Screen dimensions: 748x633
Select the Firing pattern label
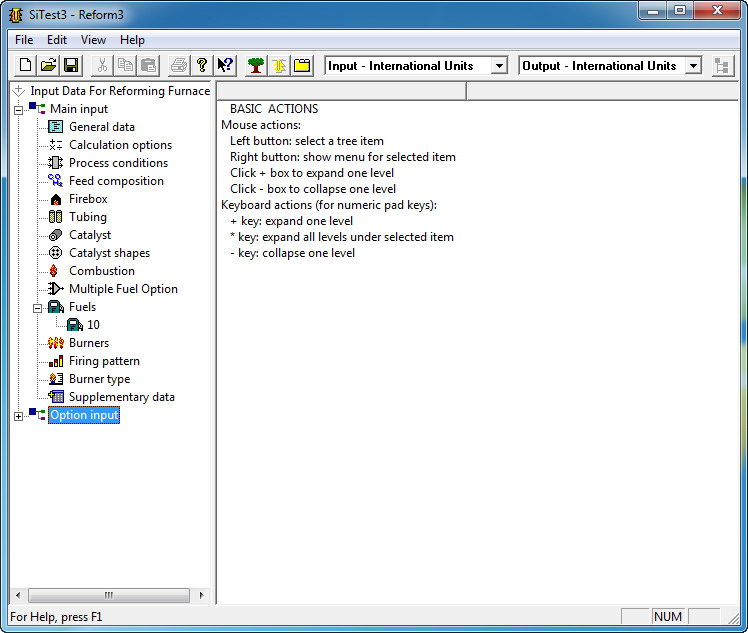click(104, 361)
